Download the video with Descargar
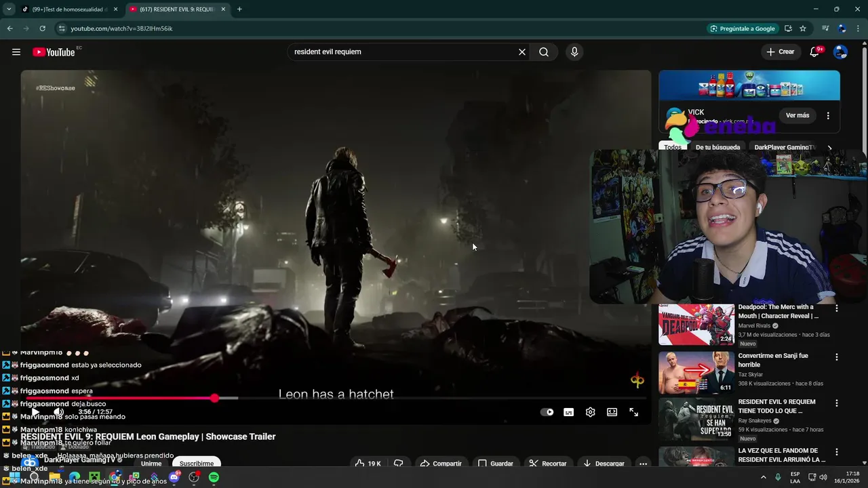This screenshot has width=868, height=488. tap(604, 464)
